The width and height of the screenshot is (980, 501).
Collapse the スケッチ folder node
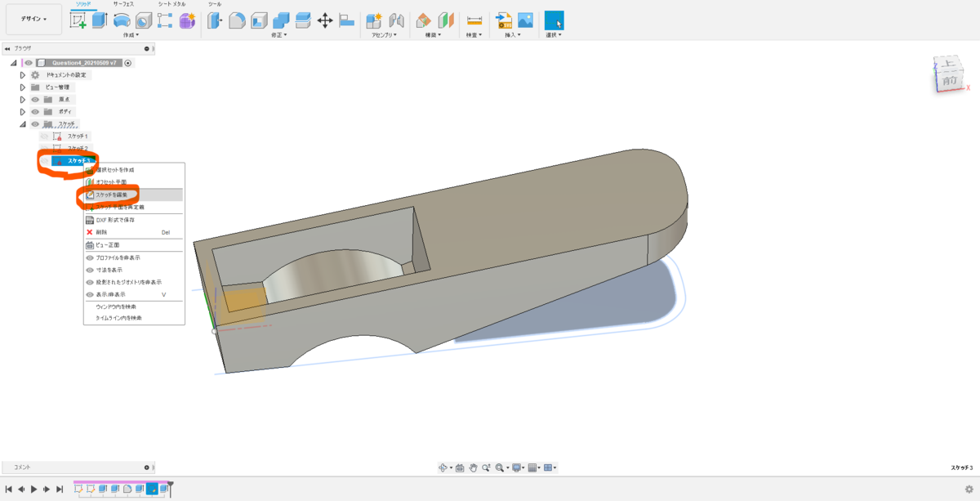(23, 124)
